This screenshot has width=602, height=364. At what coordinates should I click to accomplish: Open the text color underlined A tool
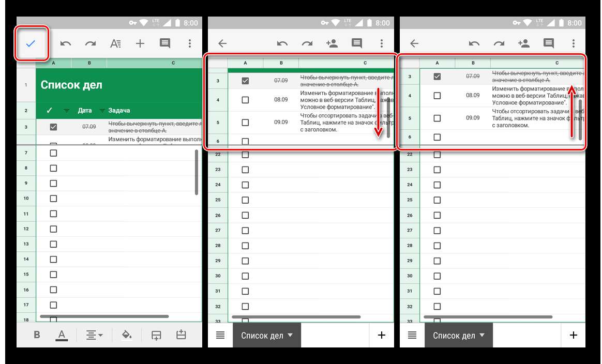62,335
